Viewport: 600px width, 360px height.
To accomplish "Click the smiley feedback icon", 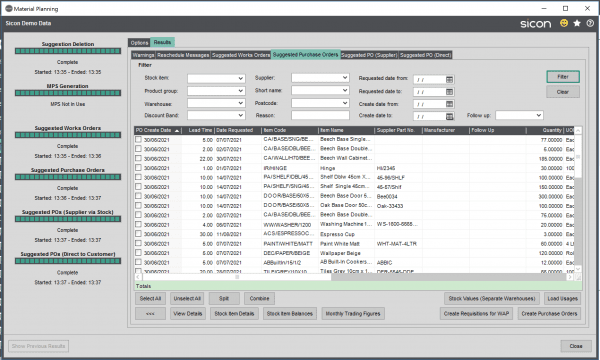I will (x=564, y=23).
